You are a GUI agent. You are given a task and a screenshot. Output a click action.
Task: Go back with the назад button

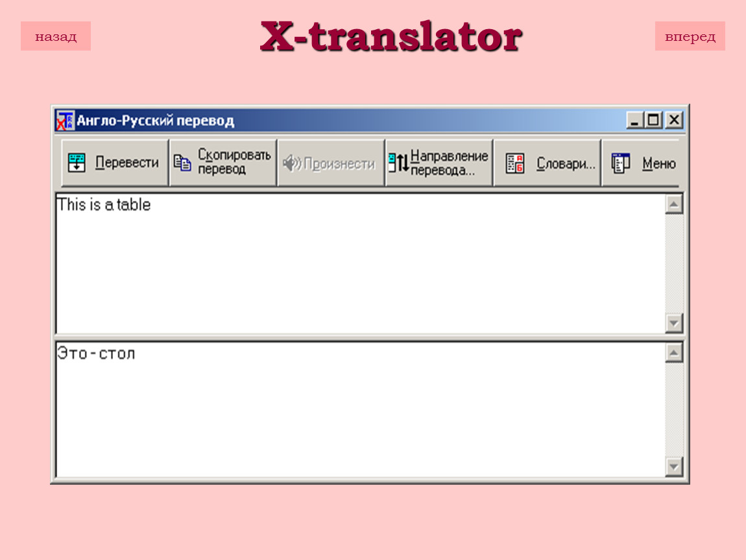pos(56,36)
